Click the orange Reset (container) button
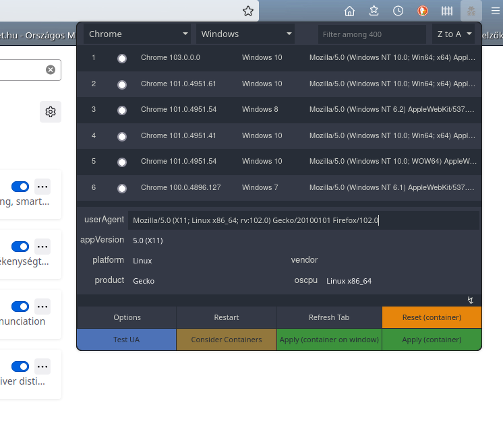Image resolution: width=503 pixels, height=448 pixels. (x=432, y=317)
